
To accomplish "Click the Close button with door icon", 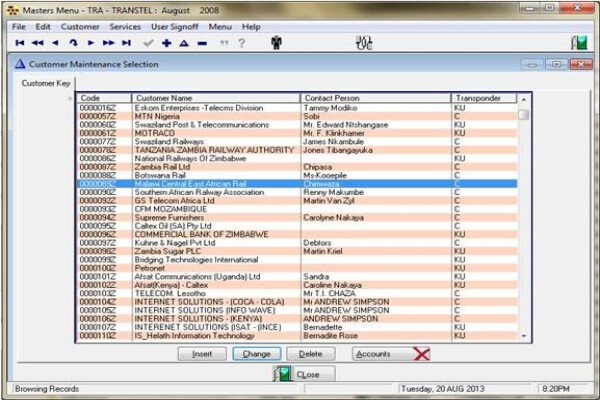I will click(x=304, y=374).
